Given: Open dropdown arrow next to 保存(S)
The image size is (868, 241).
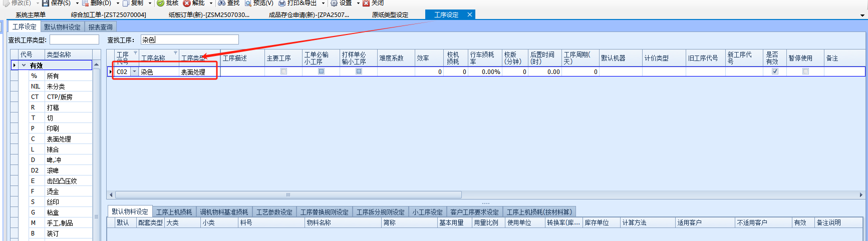Looking at the screenshot, I should [x=77, y=3].
